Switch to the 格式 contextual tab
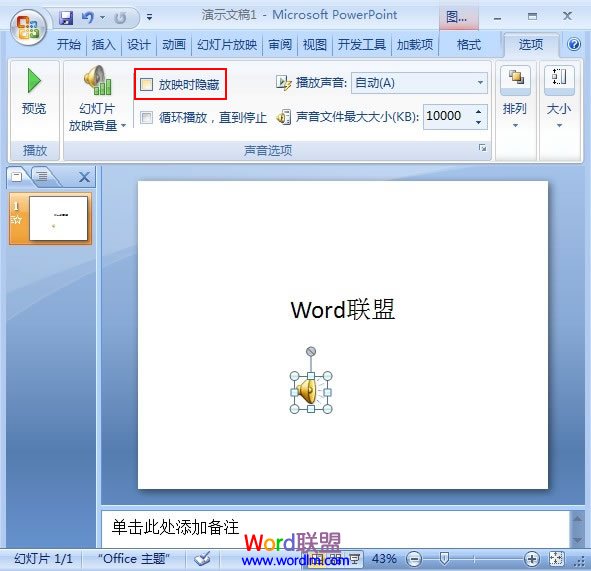The width and height of the screenshot is (591, 571). pos(469,45)
